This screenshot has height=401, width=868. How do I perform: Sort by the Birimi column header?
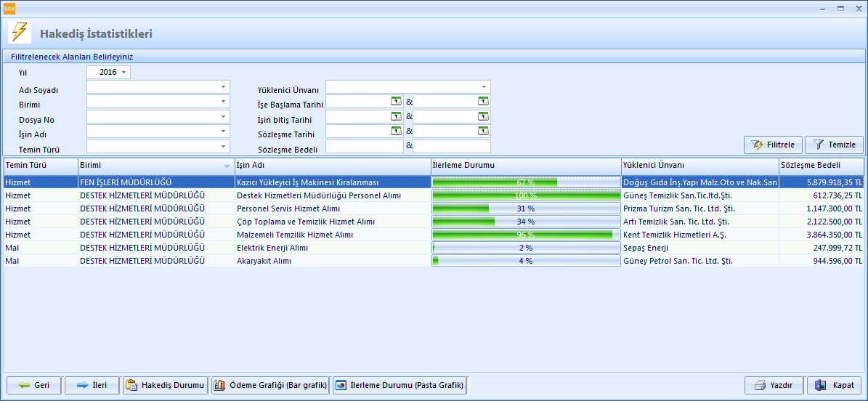[x=155, y=165]
